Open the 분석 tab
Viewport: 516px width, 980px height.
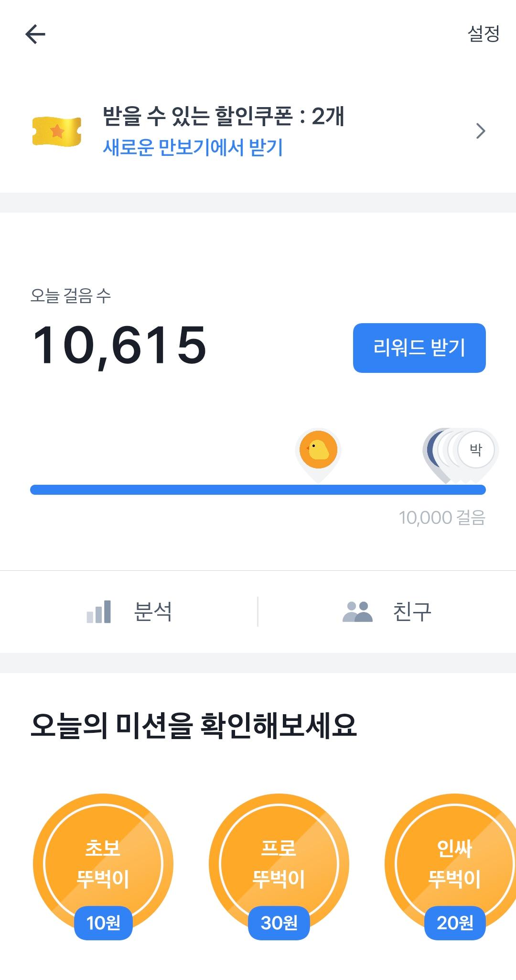click(x=153, y=611)
